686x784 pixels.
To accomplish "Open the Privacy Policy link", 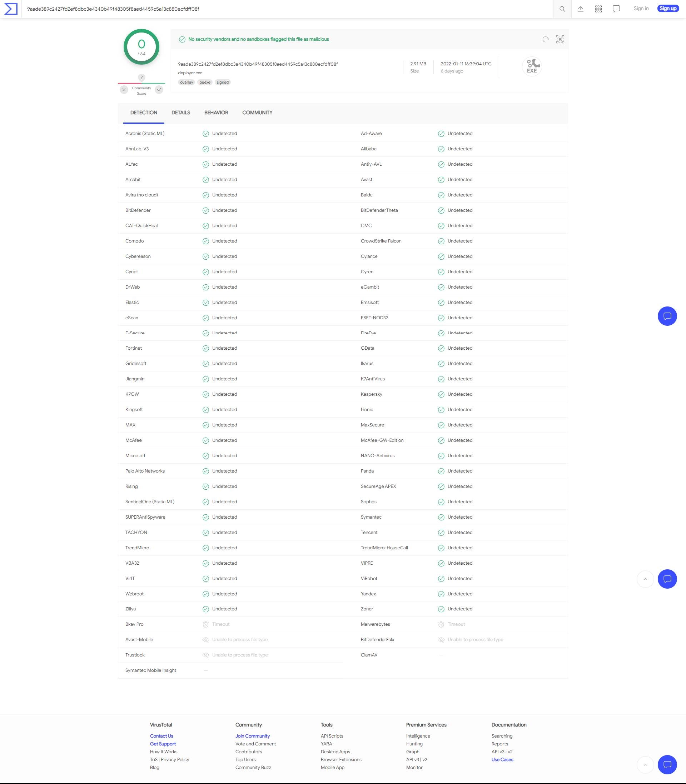I will pos(175,759).
